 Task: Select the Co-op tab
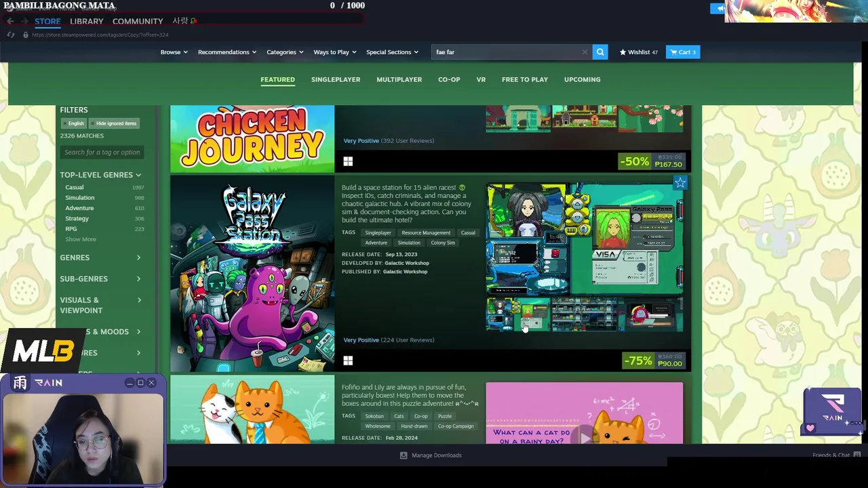449,79
